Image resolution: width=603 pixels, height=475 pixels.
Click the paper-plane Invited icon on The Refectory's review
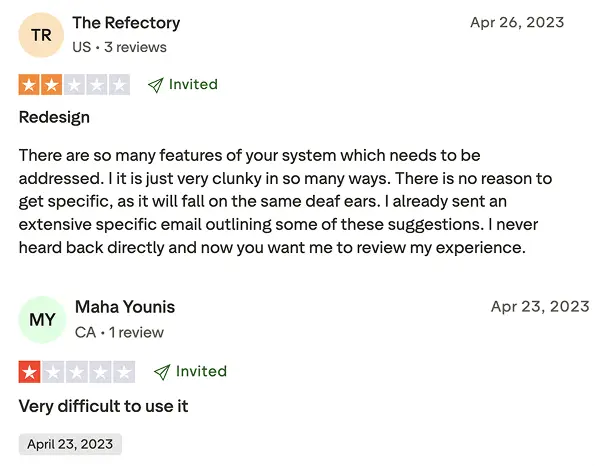pyautogui.click(x=155, y=85)
